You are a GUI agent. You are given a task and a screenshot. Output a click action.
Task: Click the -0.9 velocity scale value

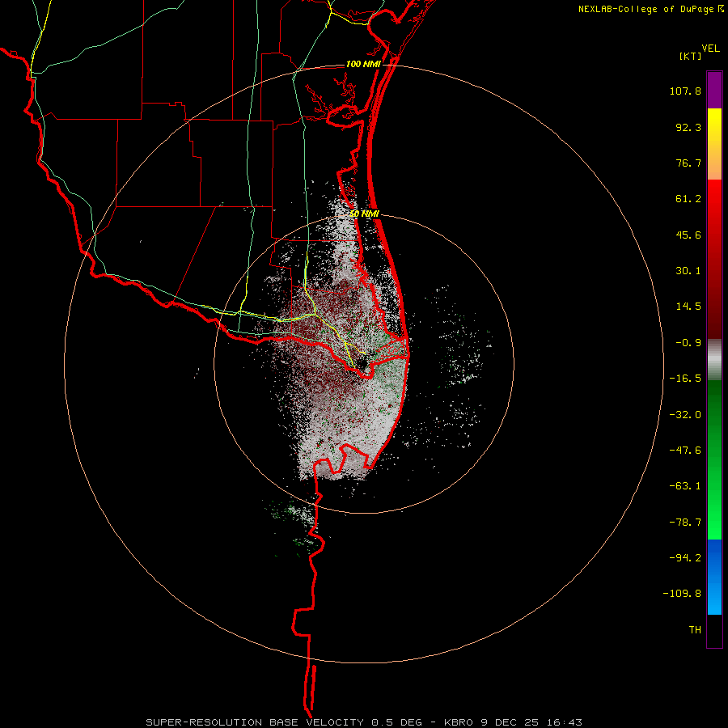point(688,343)
